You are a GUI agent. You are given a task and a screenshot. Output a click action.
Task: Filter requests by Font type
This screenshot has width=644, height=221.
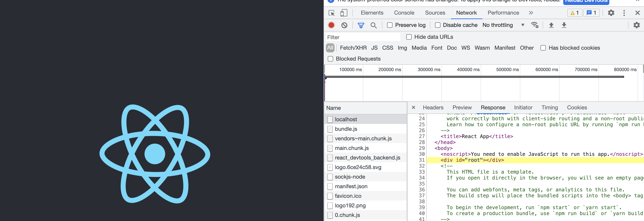[x=437, y=48]
